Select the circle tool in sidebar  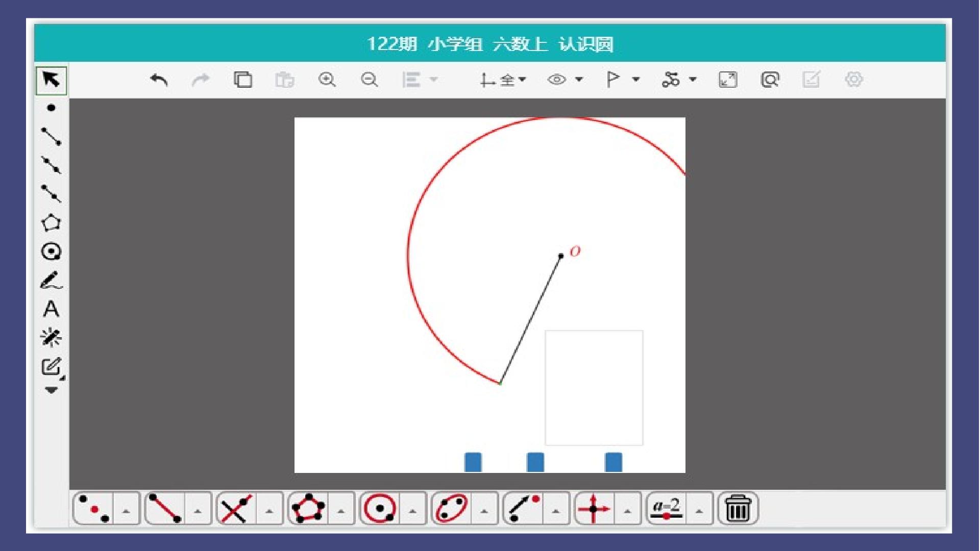(x=51, y=252)
